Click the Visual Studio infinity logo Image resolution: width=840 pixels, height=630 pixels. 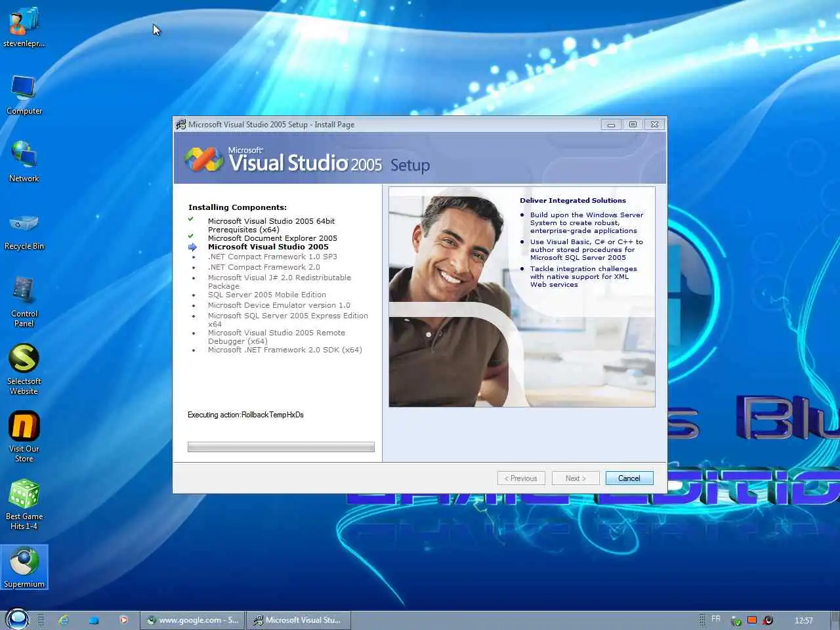tap(204, 159)
